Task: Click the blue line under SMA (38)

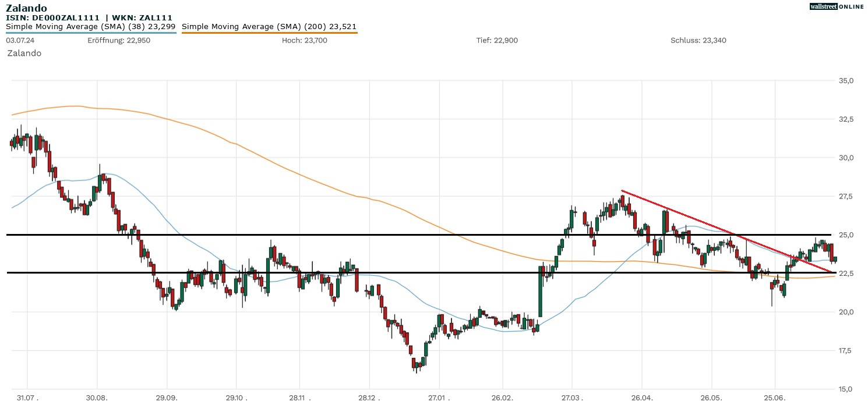Action: 91,33
